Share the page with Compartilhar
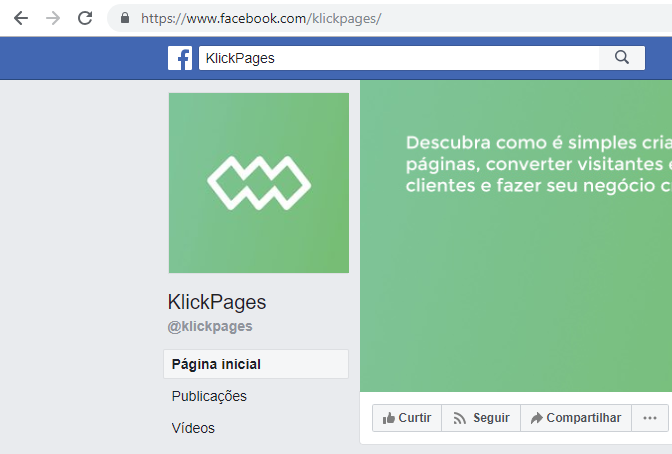Viewport: 672px width, 454px height. (x=576, y=418)
